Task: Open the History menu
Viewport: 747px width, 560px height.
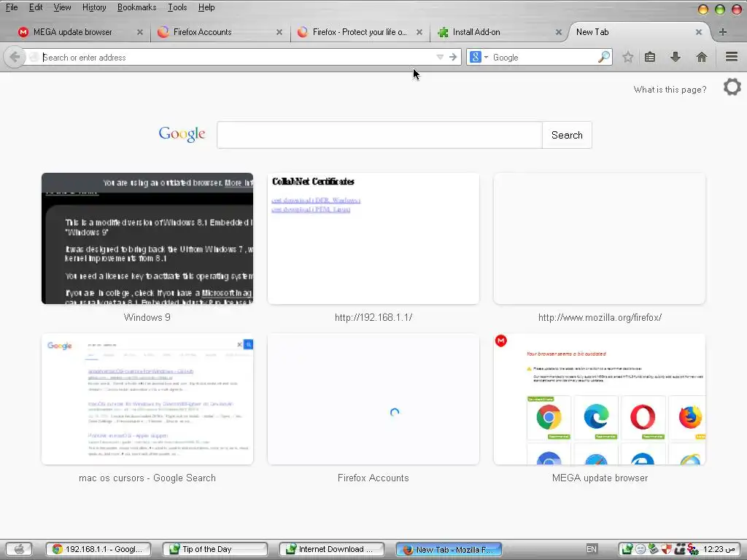Action: 94,7
